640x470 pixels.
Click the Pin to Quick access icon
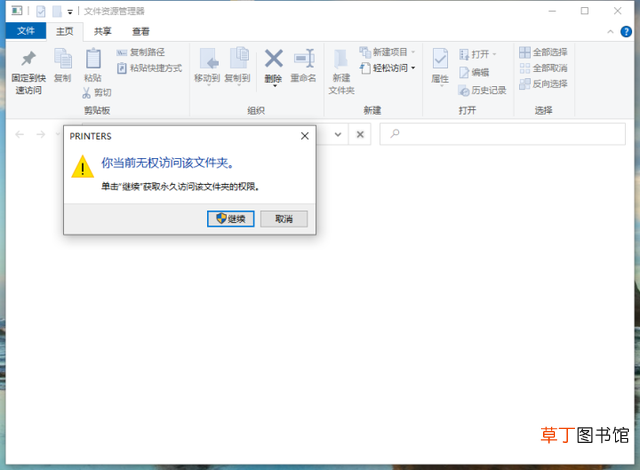(29, 59)
